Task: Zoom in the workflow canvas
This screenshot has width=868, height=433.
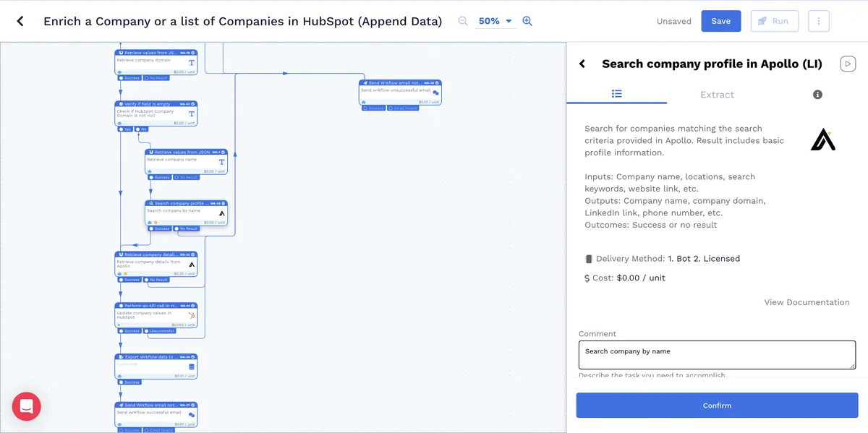Action: click(527, 21)
